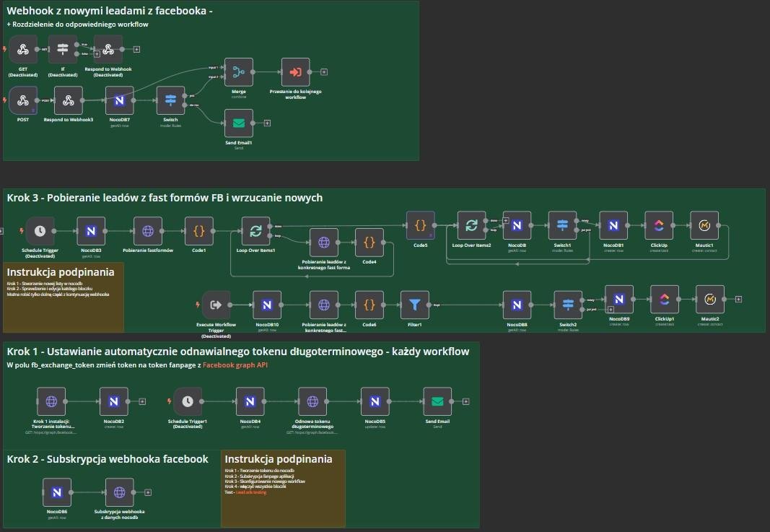Open the NocoDB4 node

[250, 401]
